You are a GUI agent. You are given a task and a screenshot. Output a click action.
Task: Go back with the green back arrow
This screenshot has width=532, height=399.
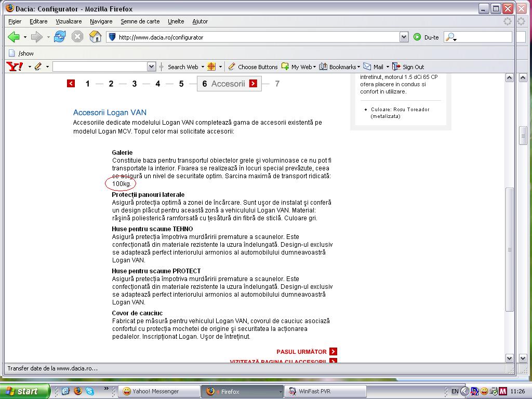pyautogui.click(x=14, y=37)
